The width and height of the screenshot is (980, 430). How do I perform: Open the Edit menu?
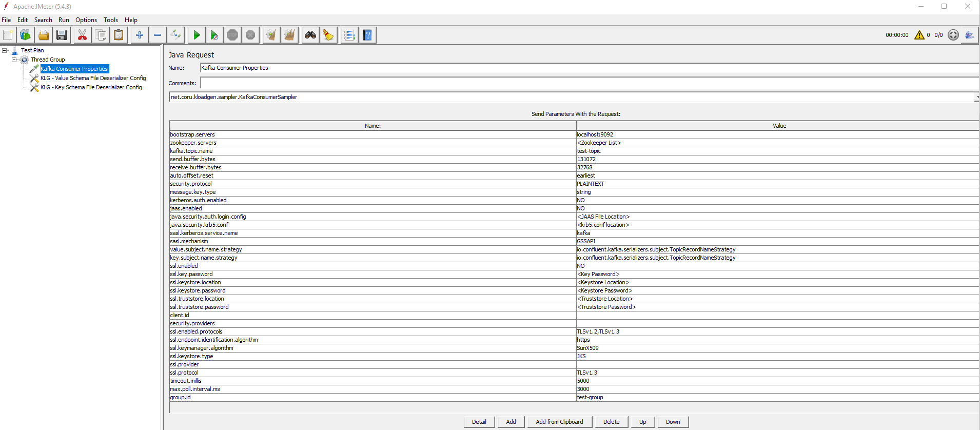point(23,20)
